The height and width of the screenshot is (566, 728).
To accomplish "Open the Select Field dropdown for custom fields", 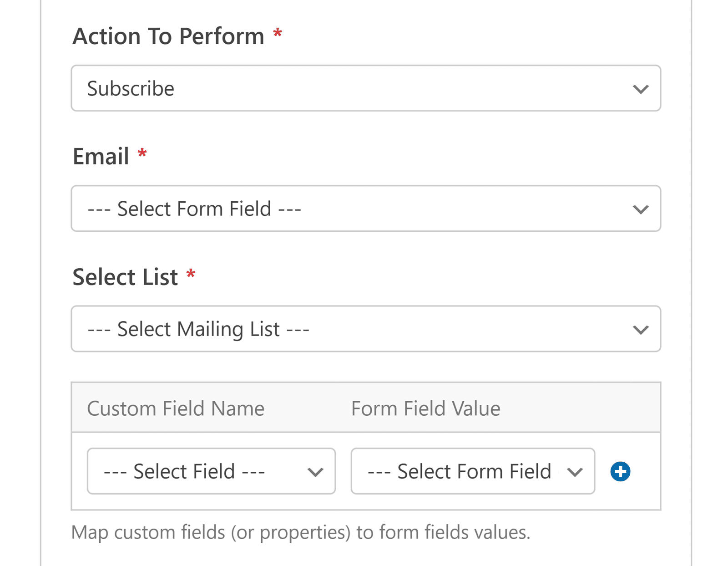I will (212, 472).
